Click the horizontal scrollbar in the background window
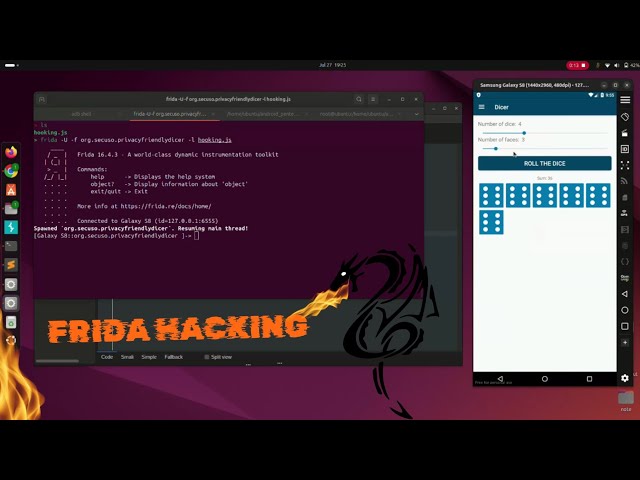 [x=57, y=361]
